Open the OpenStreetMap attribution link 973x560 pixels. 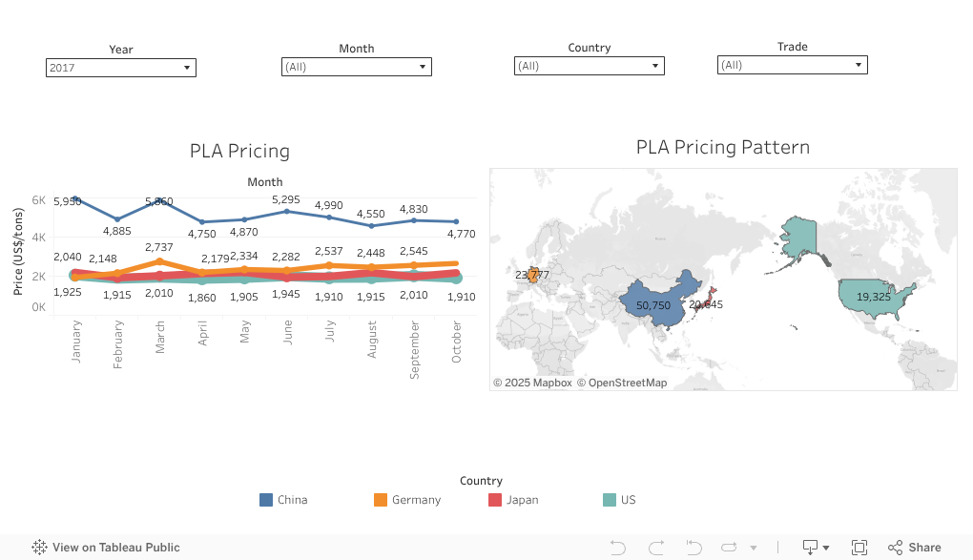(628, 383)
